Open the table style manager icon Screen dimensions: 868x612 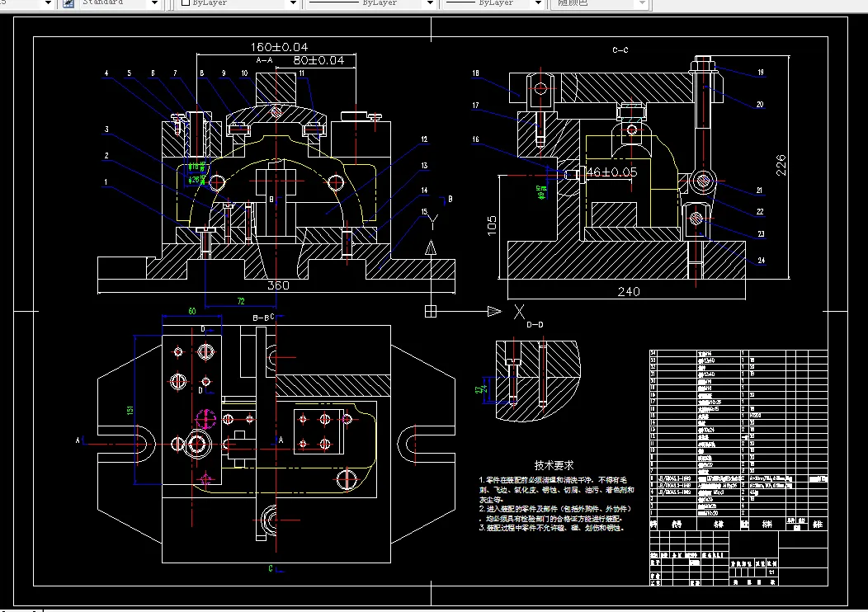pyautogui.click(x=68, y=3)
